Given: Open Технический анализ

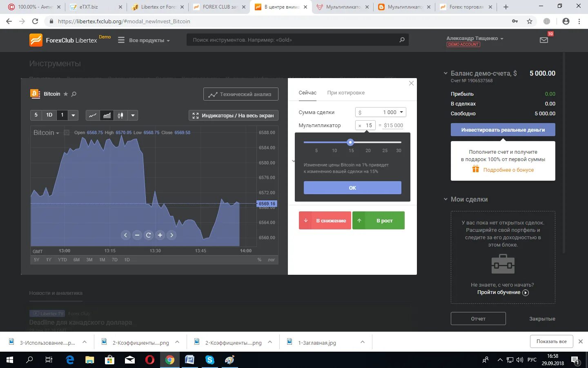Looking at the screenshot, I should point(241,94).
